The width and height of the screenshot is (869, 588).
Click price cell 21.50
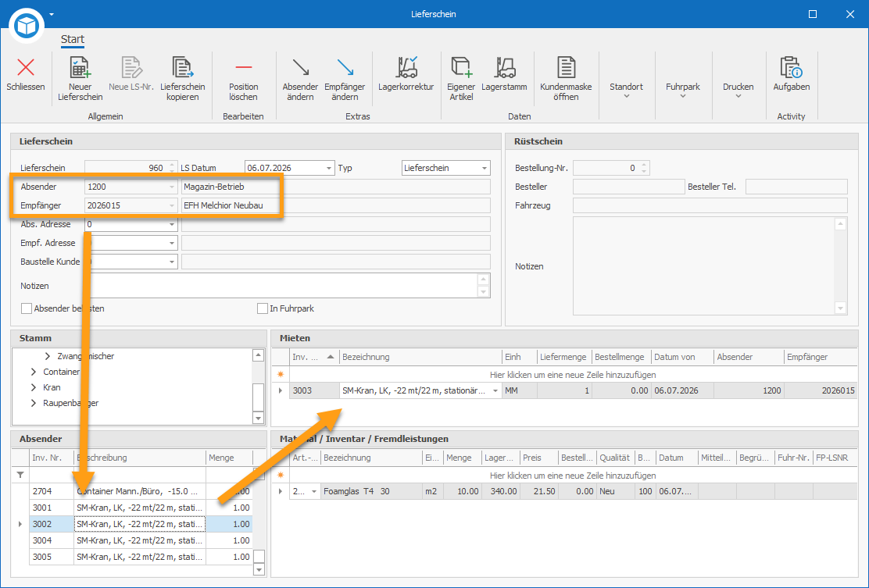[x=539, y=492]
